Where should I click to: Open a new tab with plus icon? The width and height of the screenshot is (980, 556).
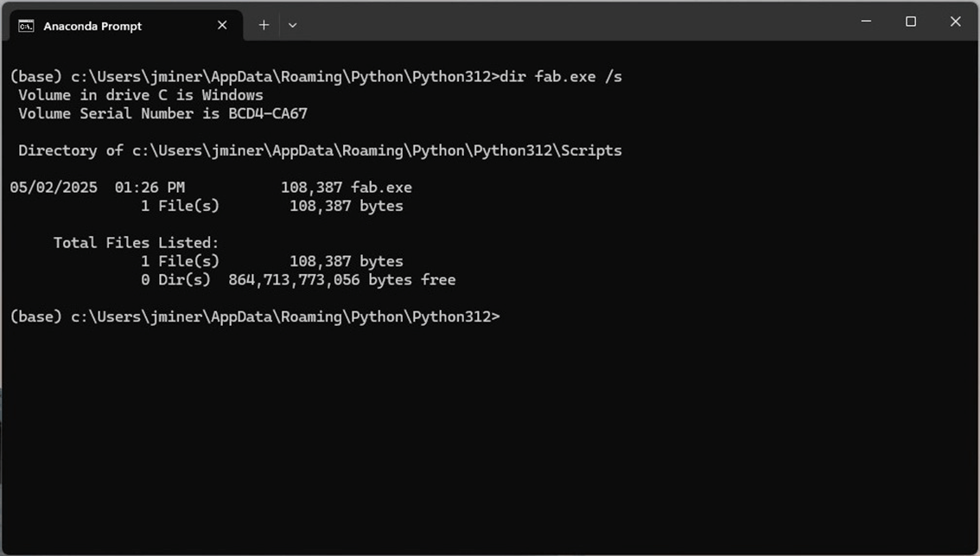click(264, 25)
